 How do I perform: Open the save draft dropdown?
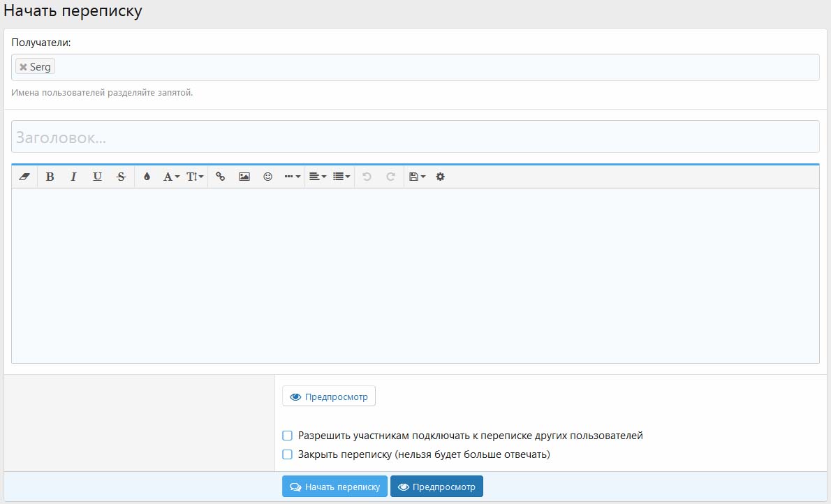click(x=417, y=177)
